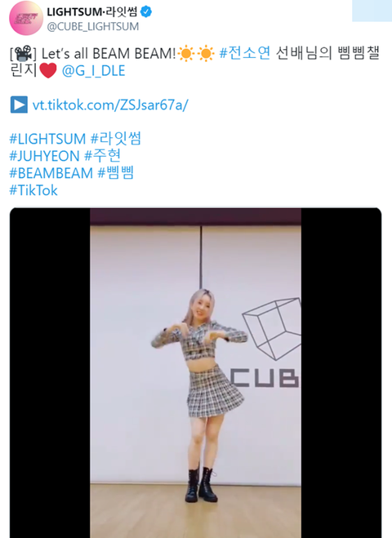Click the blue verified badge icon
This screenshot has width=392, height=538.
coord(146,12)
